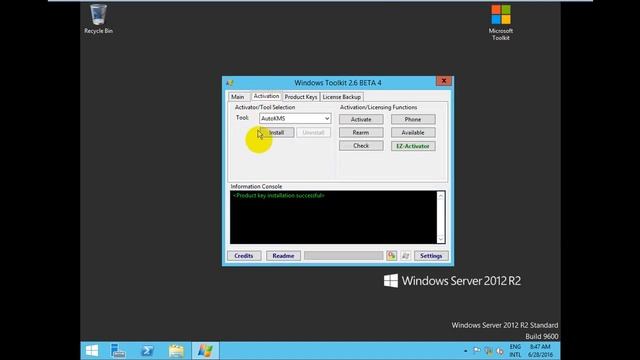Click the 'Information Console' label
The height and width of the screenshot is (360, 640).
click(x=256, y=187)
